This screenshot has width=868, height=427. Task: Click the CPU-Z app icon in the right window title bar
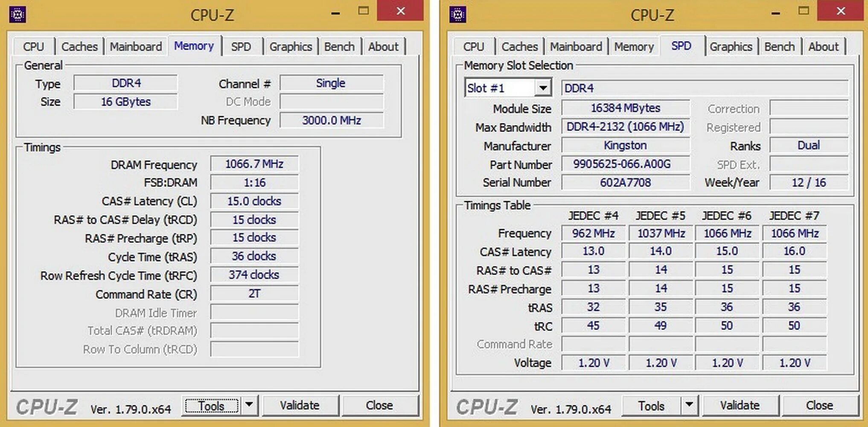click(458, 15)
